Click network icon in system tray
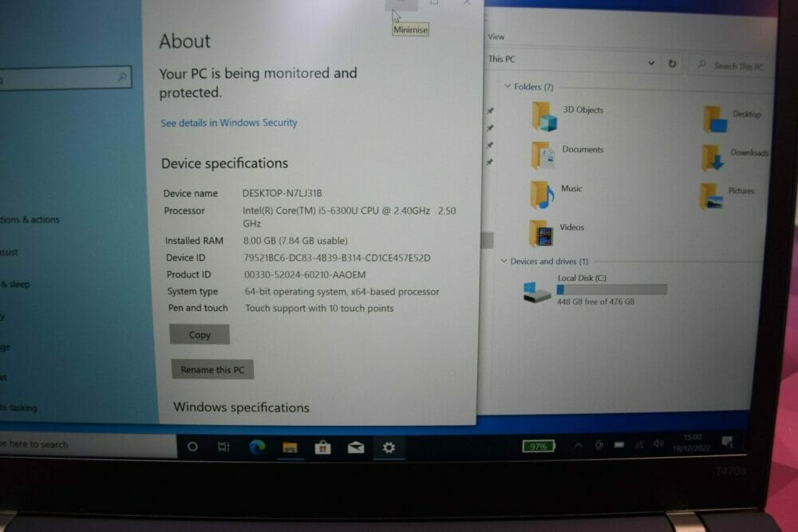The image size is (798, 532). 638,444
